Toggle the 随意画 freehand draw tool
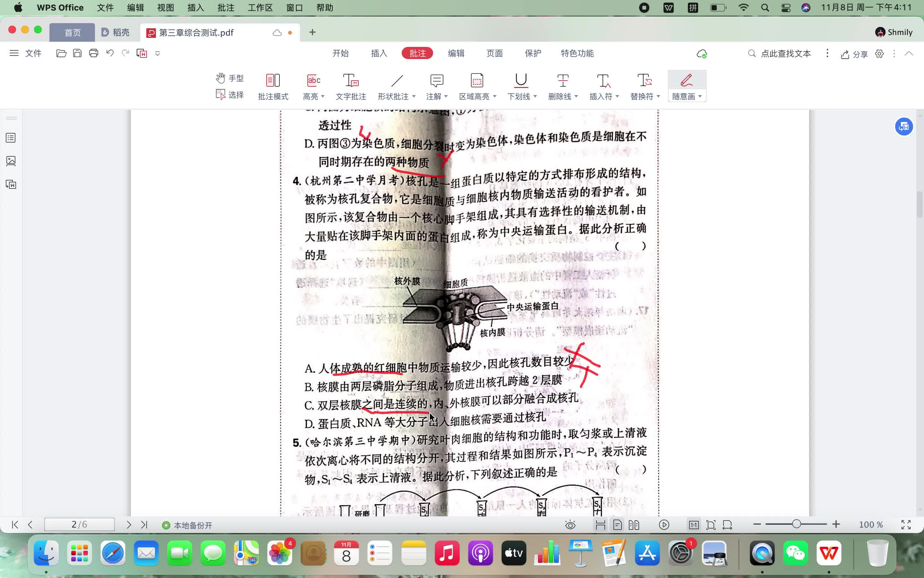This screenshot has height=578, width=924. tap(687, 81)
